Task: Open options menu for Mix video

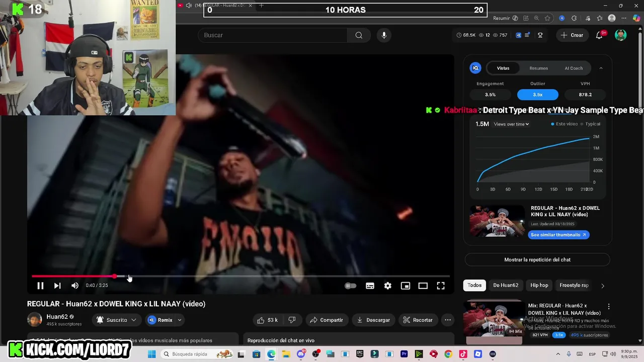Action: click(x=609, y=306)
